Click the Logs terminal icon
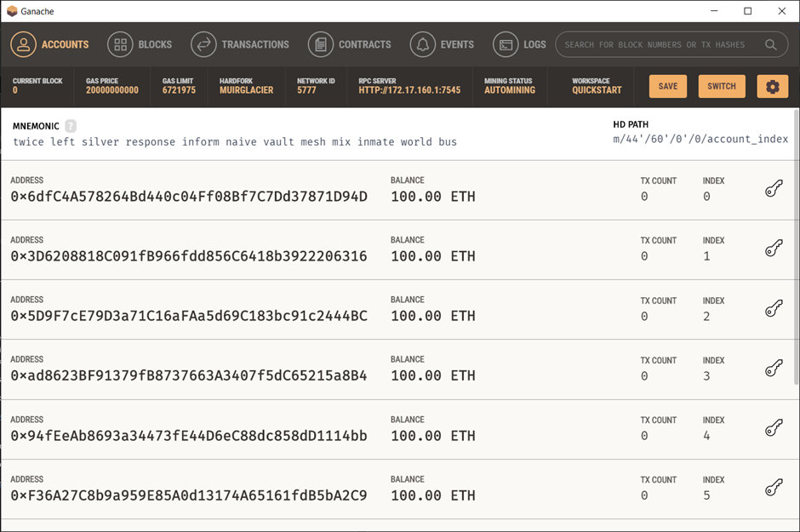800x532 pixels. click(x=506, y=44)
